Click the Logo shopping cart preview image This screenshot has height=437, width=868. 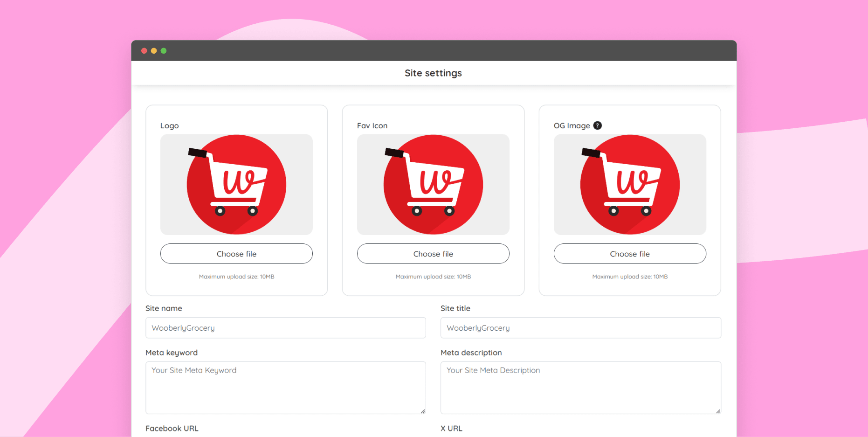point(236,185)
